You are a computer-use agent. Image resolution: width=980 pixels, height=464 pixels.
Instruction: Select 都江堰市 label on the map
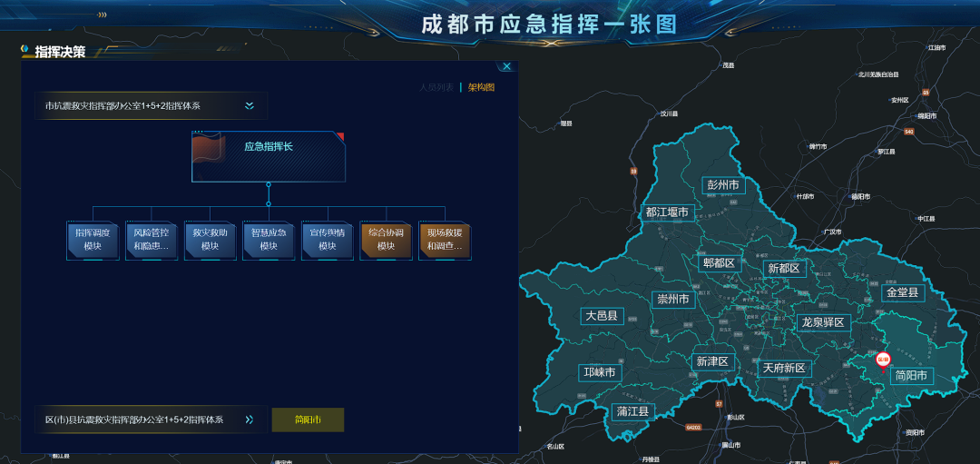pyautogui.click(x=668, y=212)
